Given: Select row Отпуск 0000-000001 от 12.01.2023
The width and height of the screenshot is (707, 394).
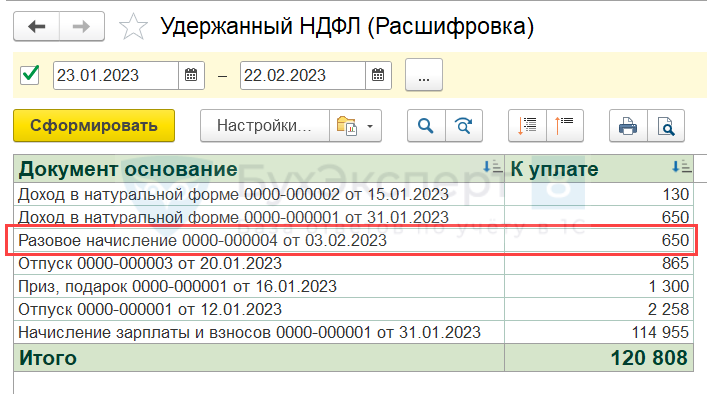Looking at the screenshot, I should (x=259, y=309).
